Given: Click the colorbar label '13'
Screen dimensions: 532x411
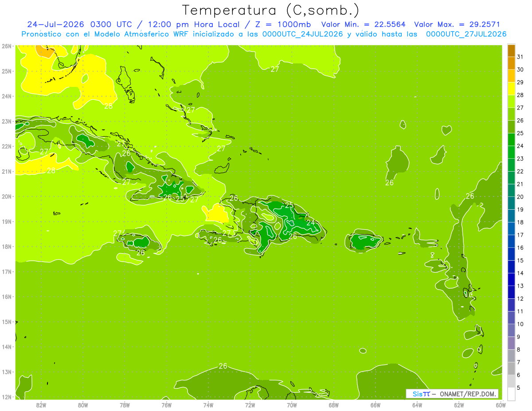Looking at the screenshot, I should click(520, 286).
